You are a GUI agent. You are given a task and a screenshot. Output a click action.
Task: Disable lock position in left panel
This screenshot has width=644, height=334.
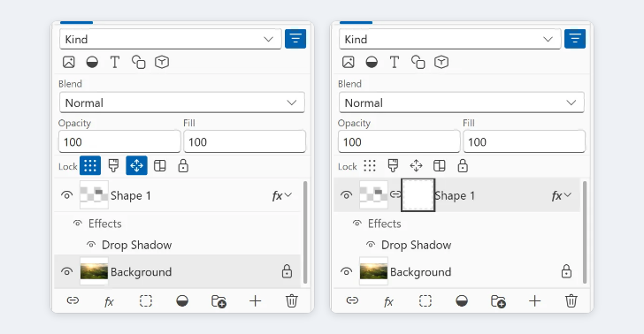click(136, 166)
